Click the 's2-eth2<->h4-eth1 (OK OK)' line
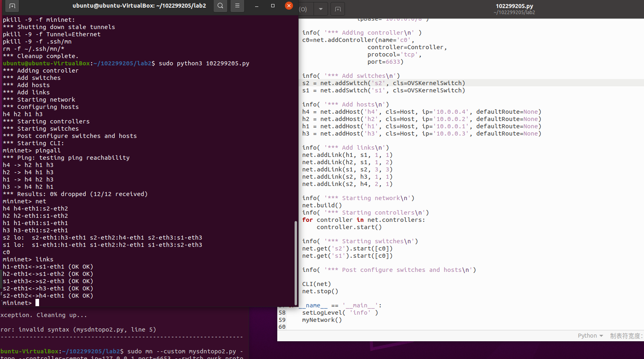644x359 pixels. coord(48,296)
